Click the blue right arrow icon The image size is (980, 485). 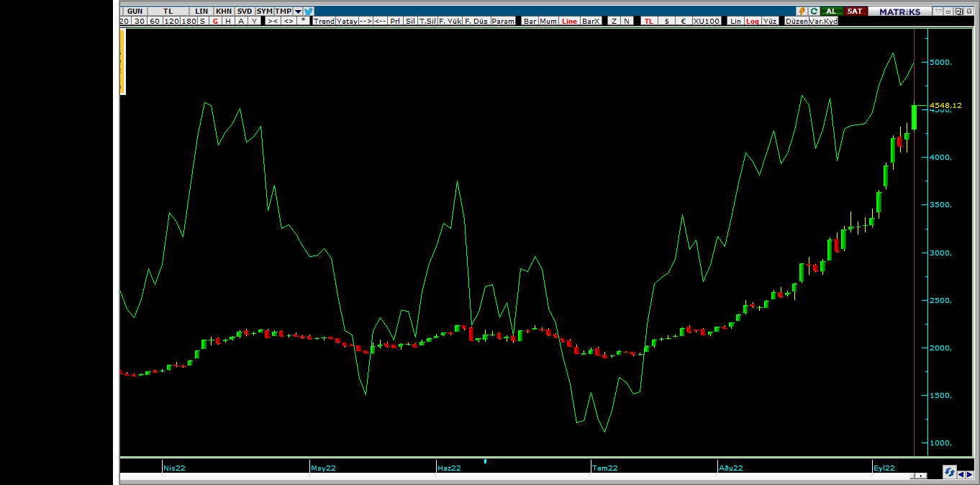969,474
